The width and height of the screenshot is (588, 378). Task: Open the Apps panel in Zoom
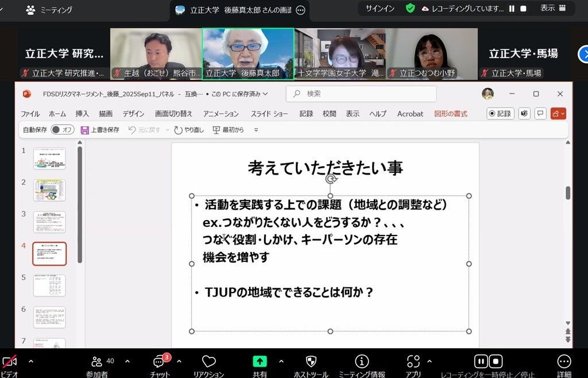pyautogui.click(x=413, y=362)
